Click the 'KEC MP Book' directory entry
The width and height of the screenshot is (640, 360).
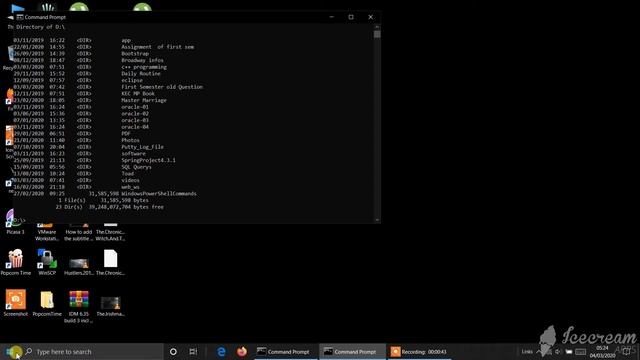(x=138, y=93)
